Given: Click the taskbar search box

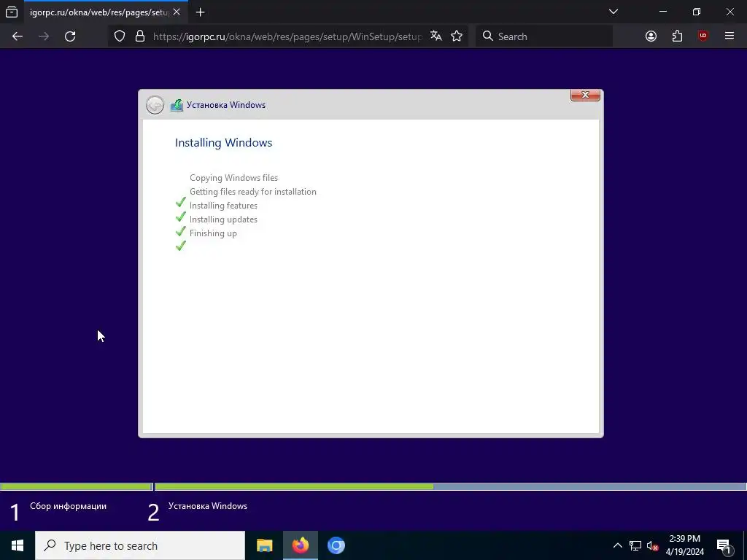Looking at the screenshot, I should coord(140,545).
